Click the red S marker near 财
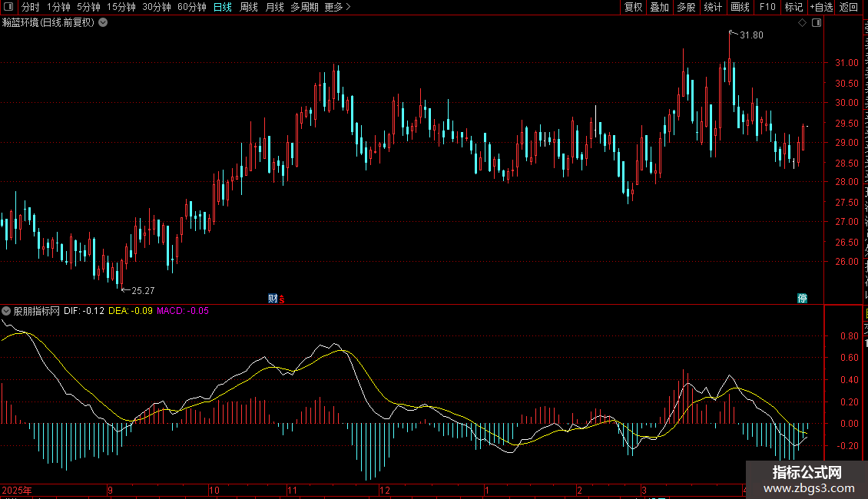 (x=281, y=299)
